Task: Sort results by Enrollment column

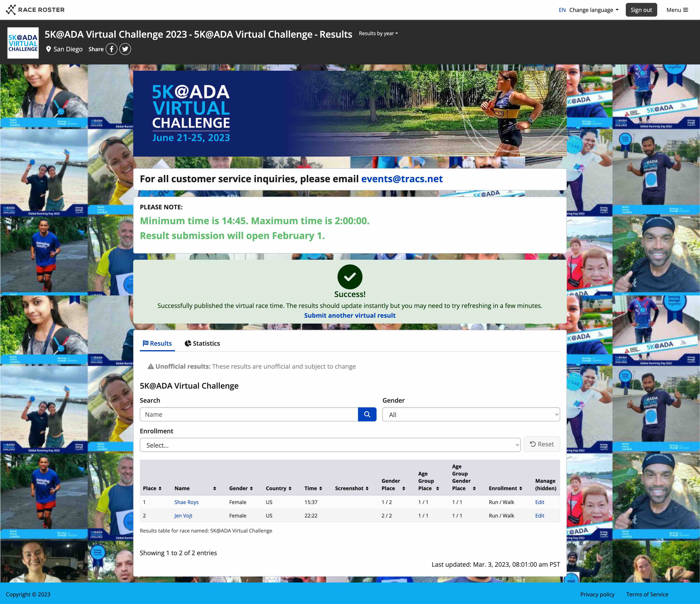Action: pyautogui.click(x=505, y=488)
